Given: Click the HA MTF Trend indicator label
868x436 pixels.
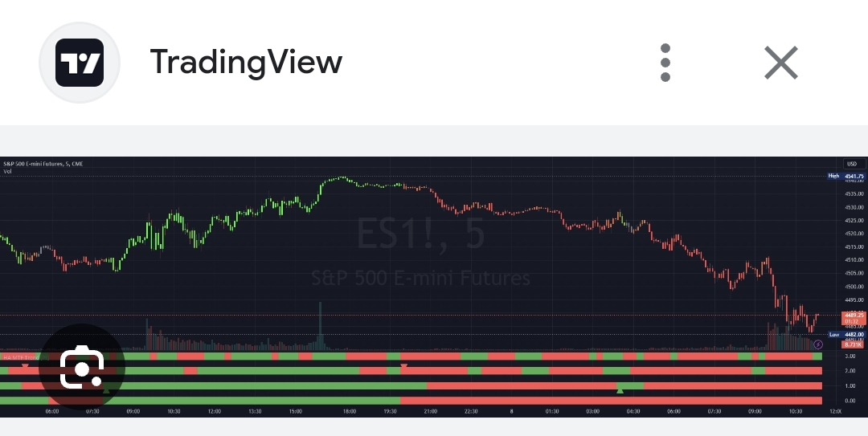Looking at the screenshot, I should click(19, 356).
